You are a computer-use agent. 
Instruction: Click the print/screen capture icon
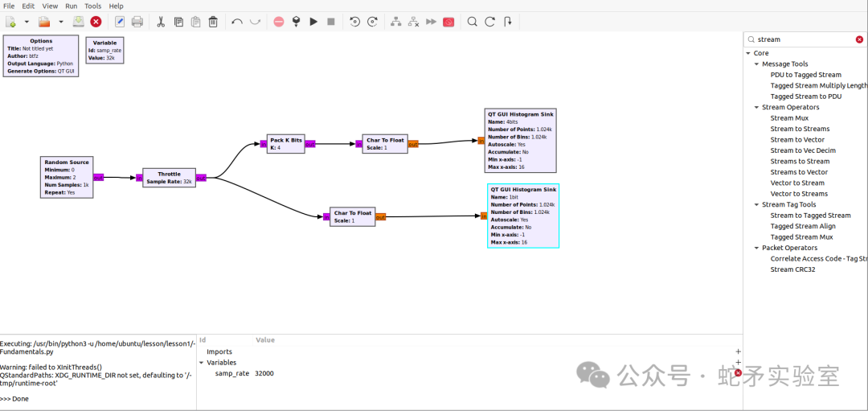click(x=137, y=22)
